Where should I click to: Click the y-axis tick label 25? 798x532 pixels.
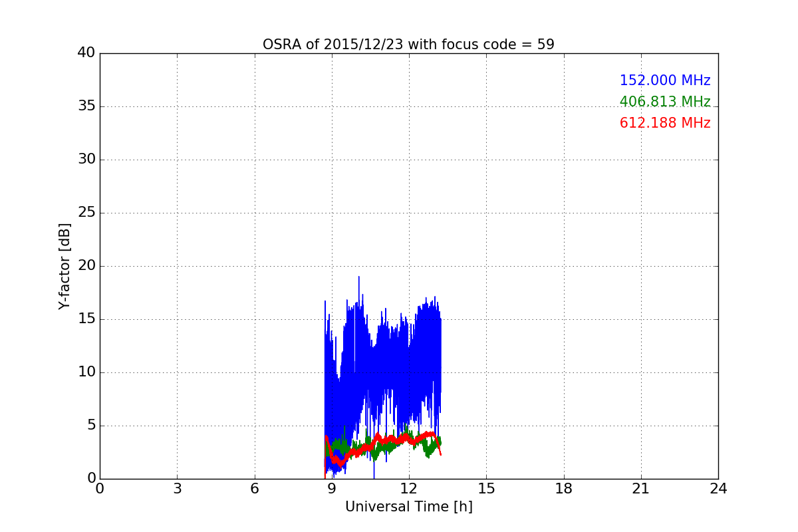point(86,213)
